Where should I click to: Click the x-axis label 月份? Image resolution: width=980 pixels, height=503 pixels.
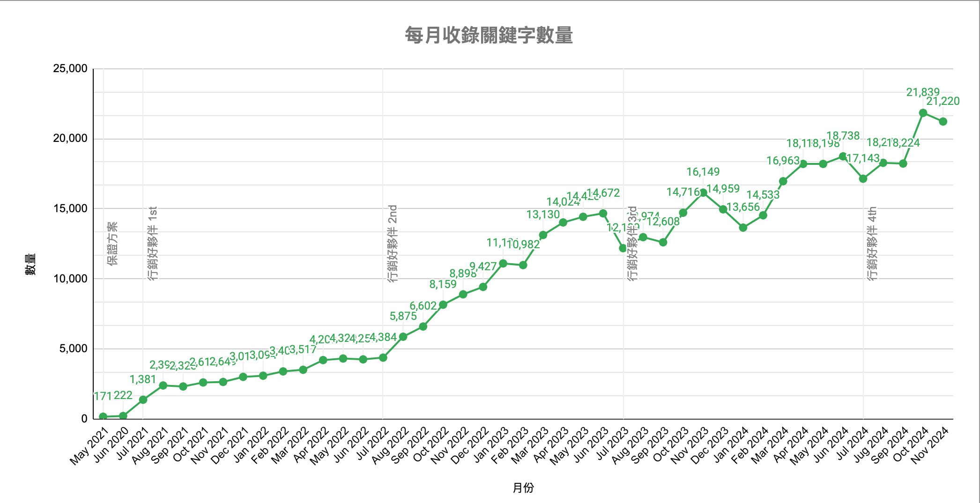click(525, 488)
